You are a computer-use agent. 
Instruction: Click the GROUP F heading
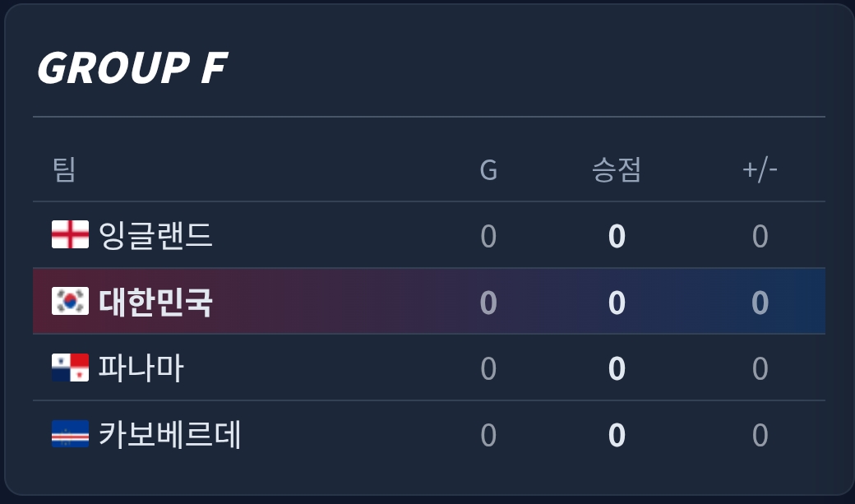tap(132, 67)
